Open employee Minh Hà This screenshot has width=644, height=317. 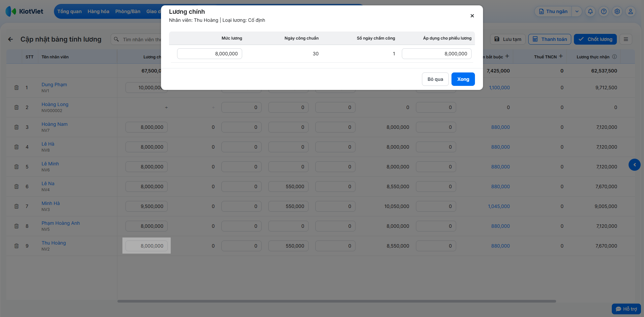coord(51,203)
